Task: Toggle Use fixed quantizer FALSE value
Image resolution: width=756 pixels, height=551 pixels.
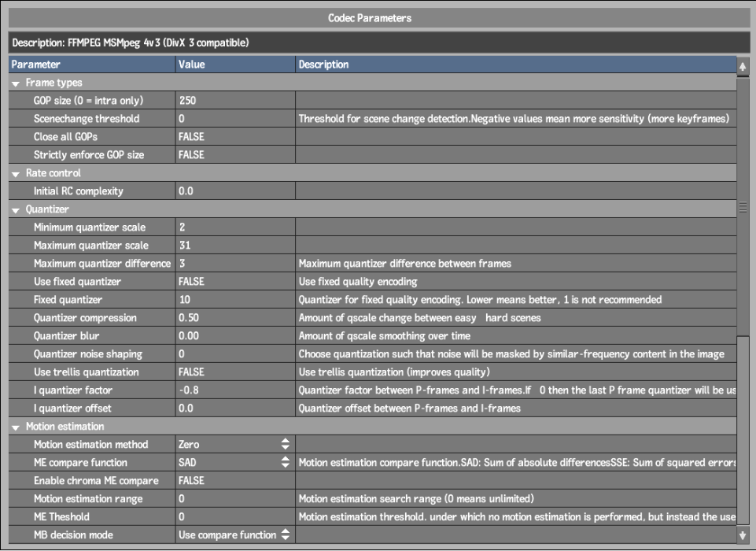Action: pos(235,281)
